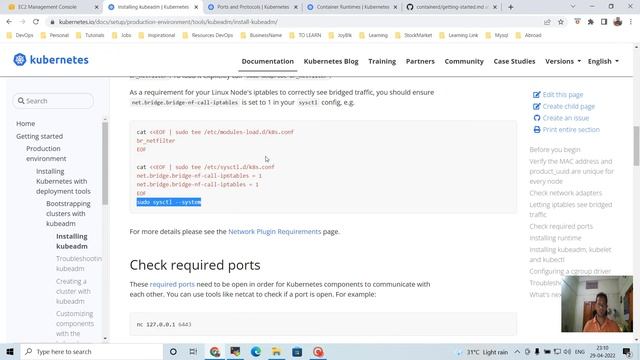This screenshot has height=360, width=640.
Task: Click the Windows taskbar search box
Action: pos(91,351)
